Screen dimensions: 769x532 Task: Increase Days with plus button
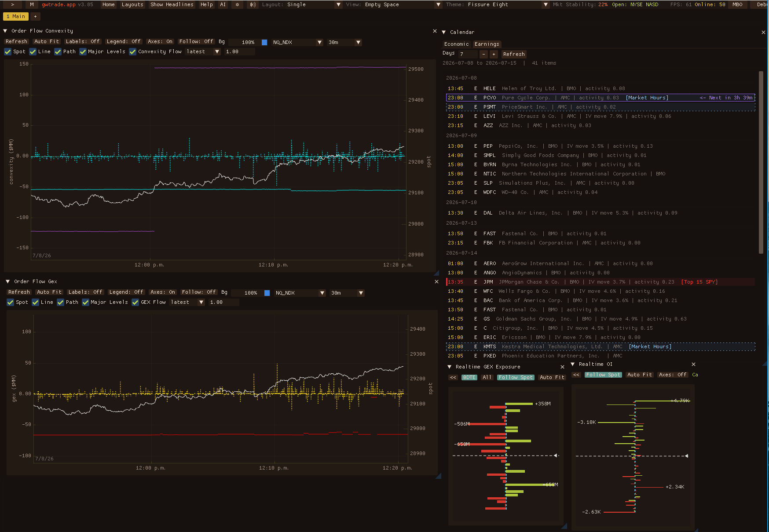tap(494, 54)
